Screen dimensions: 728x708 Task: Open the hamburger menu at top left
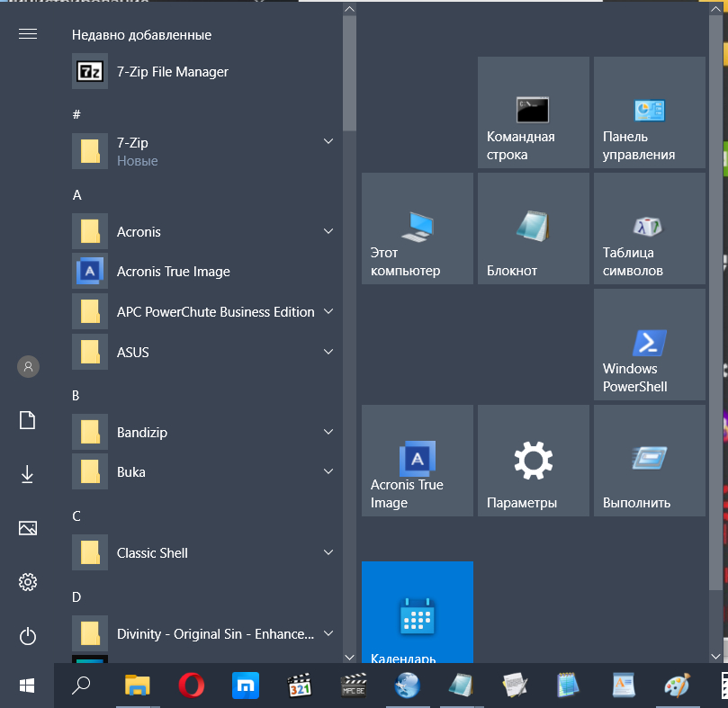tap(28, 34)
